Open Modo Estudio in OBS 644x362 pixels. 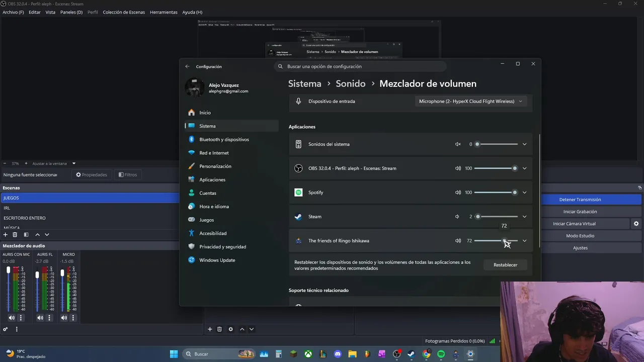[580, 236]
